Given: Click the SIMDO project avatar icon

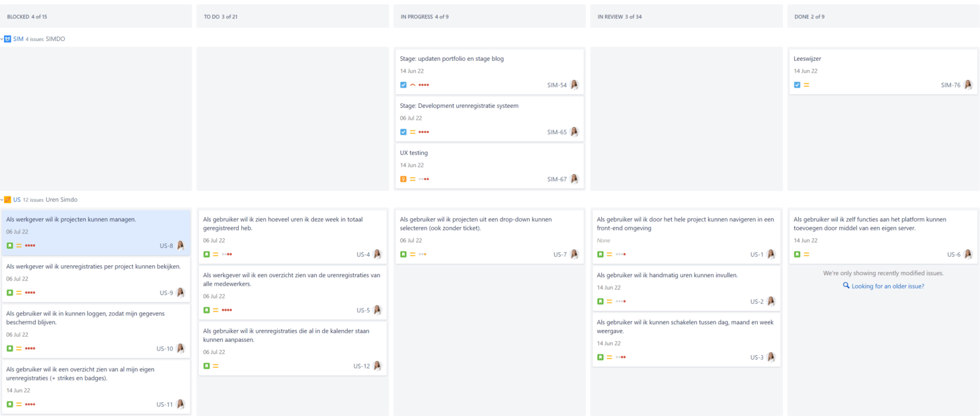Looking at the screenshot, I should 9,38.
